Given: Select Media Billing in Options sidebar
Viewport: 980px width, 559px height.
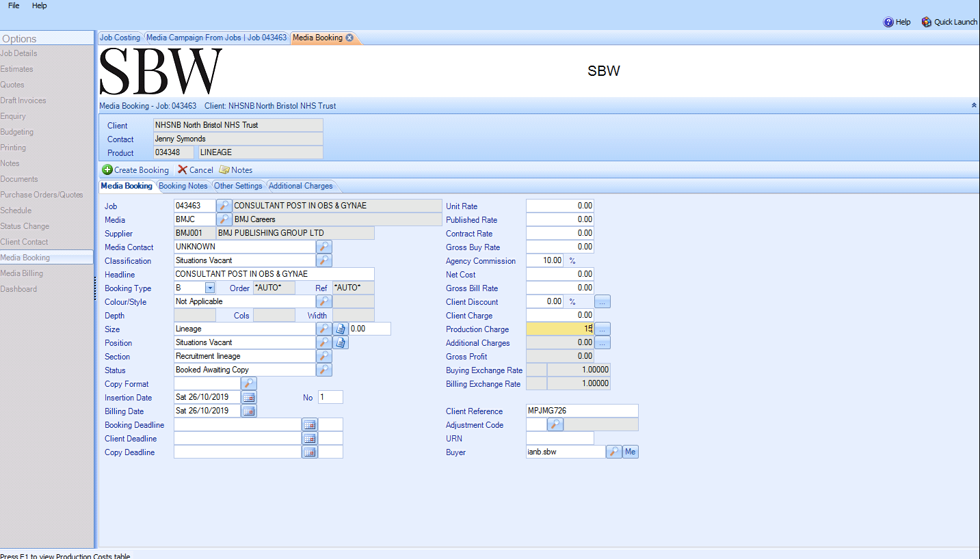Looking at the screenshot, I should (22, 273).
